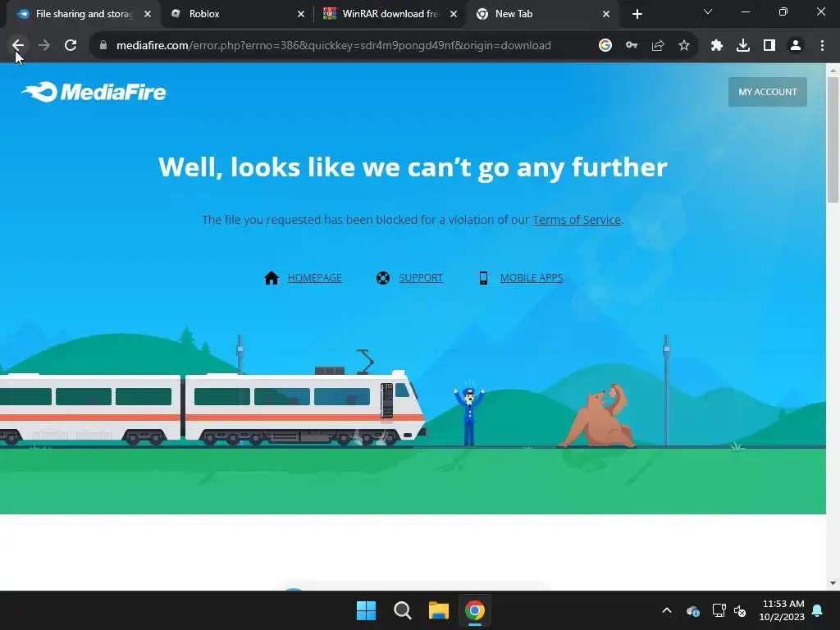Click the MediaFire logo
The height and width of the screenshot is (630, 840).
point(94,92)
